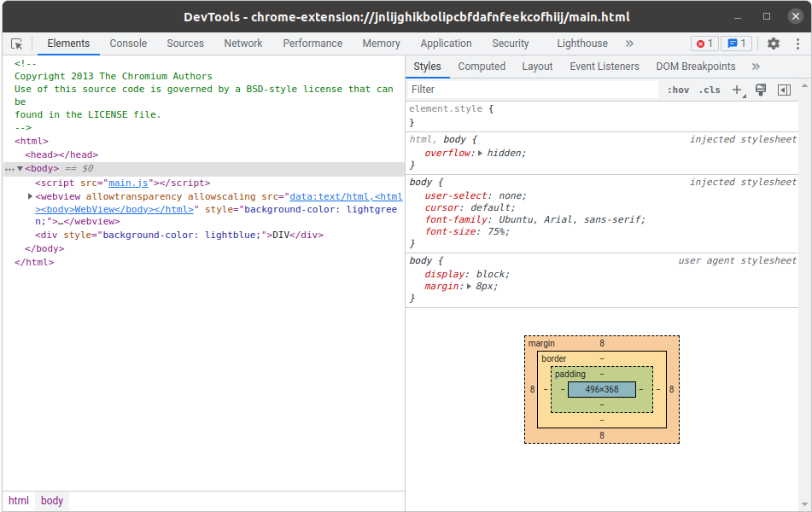Click the margin region label in box model
Viewport: 812px width, 512px height.
541,343
